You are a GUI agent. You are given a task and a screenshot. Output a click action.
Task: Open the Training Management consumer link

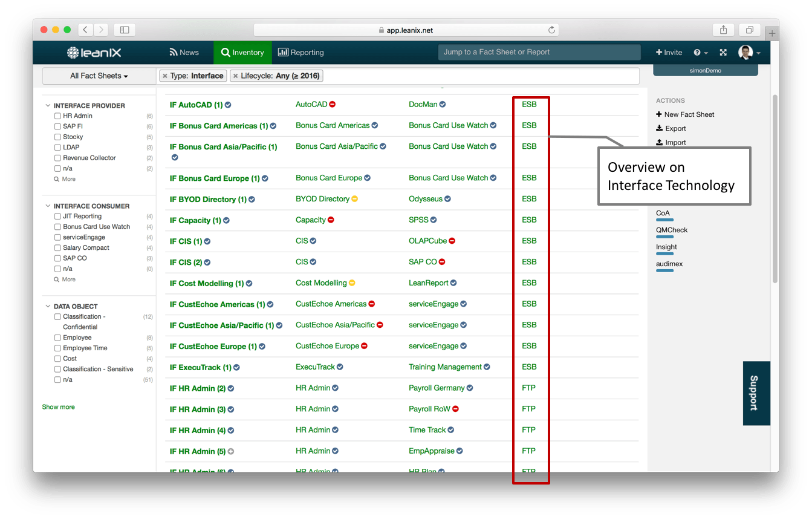[x=446, y=367]
